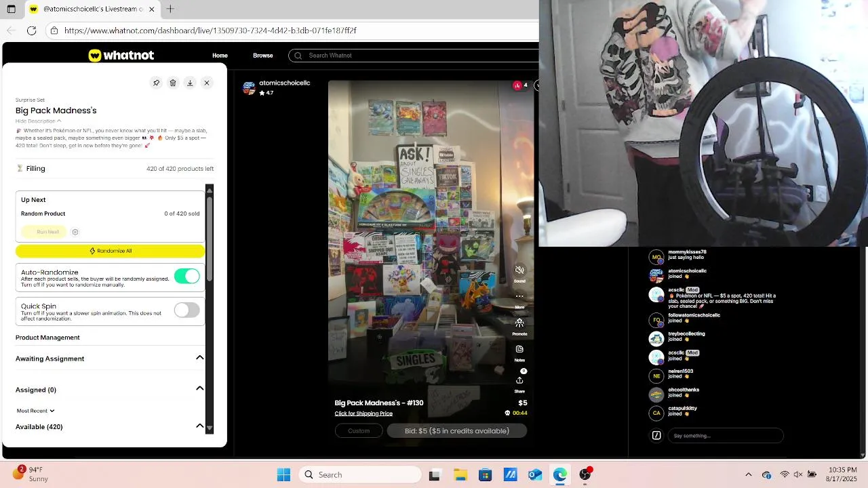Open a new browser tab
The height and width of the screenshot is (488, 868).
pyautogui.click(x=170, y=9)
